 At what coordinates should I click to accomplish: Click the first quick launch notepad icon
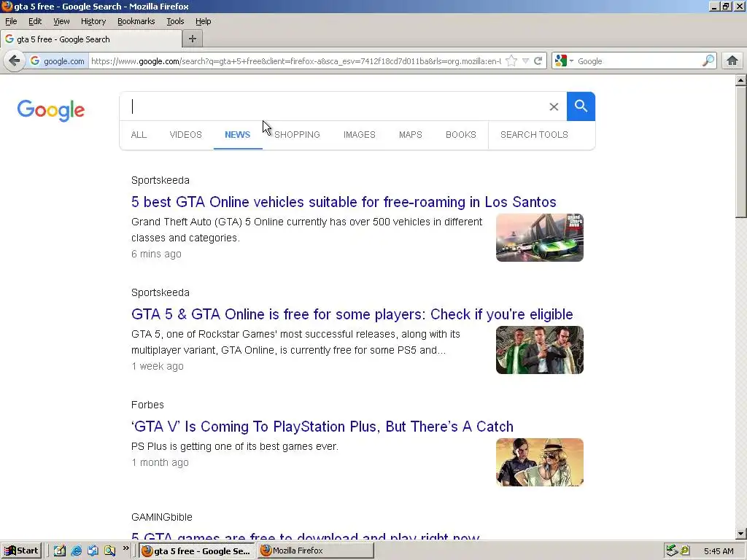[59, 551]
